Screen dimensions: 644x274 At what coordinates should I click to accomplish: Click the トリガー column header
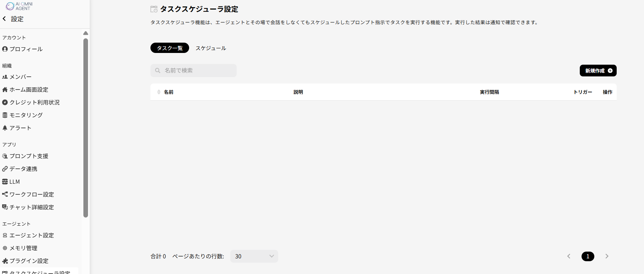583,92
